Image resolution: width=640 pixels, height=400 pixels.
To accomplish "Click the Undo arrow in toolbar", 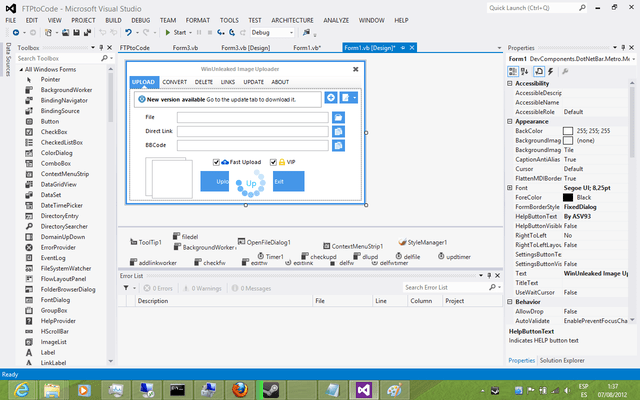I will coord(128,33).
